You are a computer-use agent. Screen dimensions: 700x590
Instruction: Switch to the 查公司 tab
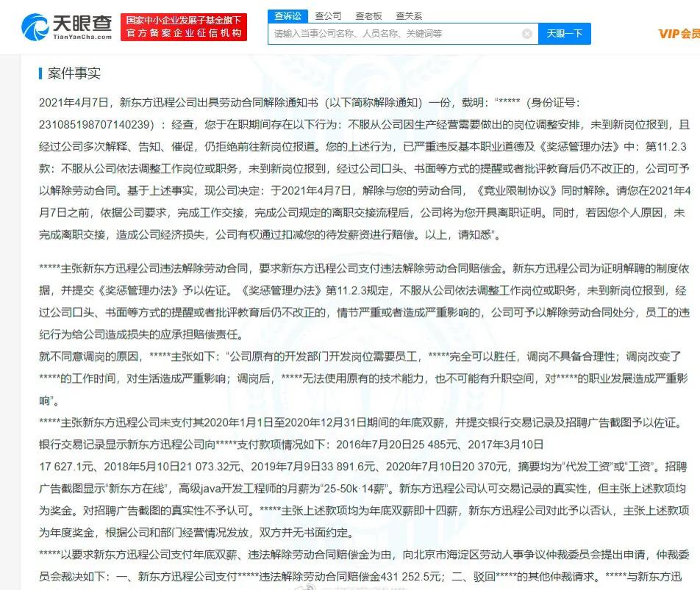[328, 16]
